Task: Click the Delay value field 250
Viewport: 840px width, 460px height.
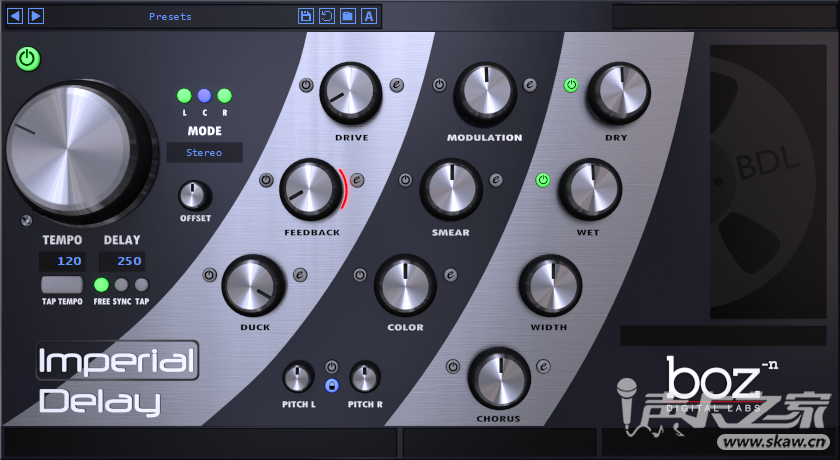Action: [122, 261]
